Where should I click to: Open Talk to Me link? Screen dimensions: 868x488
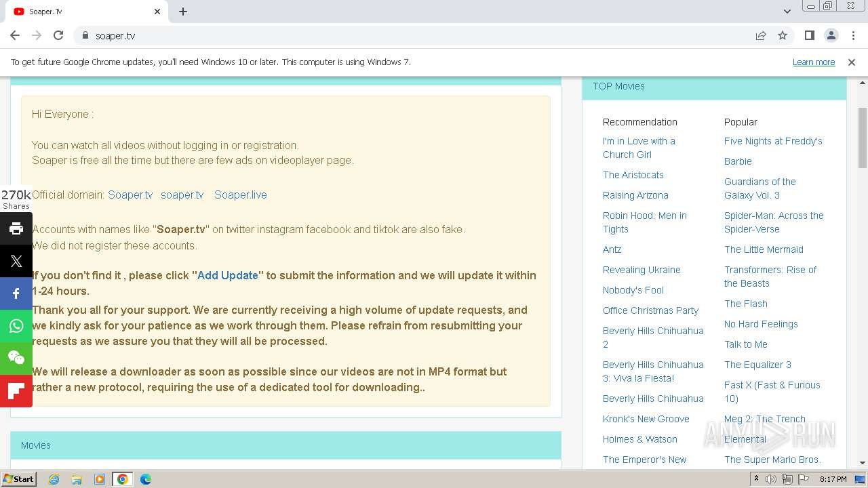pos(746,344)
